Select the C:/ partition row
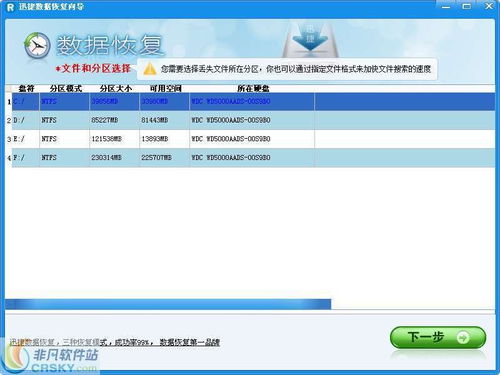500x375 pixels. (253, 101)
